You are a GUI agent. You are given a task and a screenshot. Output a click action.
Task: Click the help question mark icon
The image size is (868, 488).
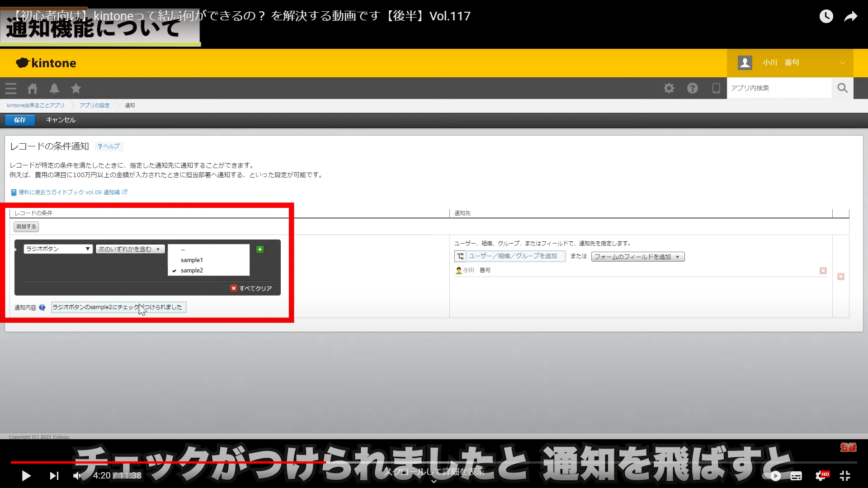pyautogui.click(x=693, y=88)
